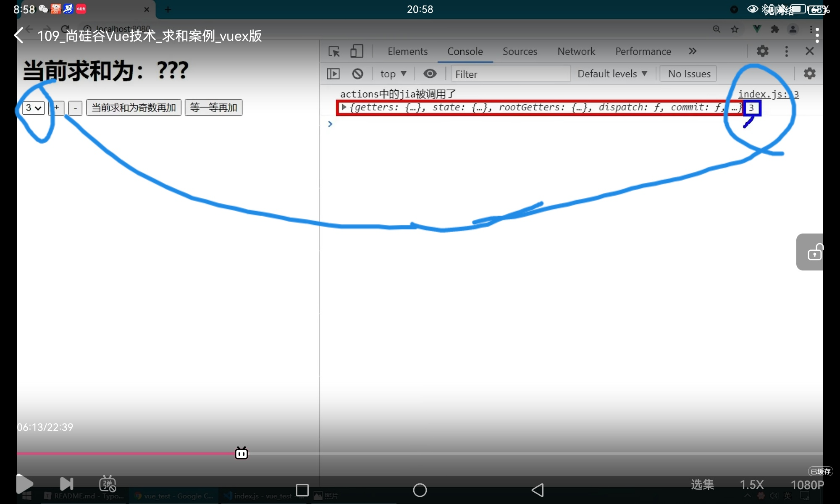Tap the video player back arrow
Viewport: 840px width, 504px height.
19,36
